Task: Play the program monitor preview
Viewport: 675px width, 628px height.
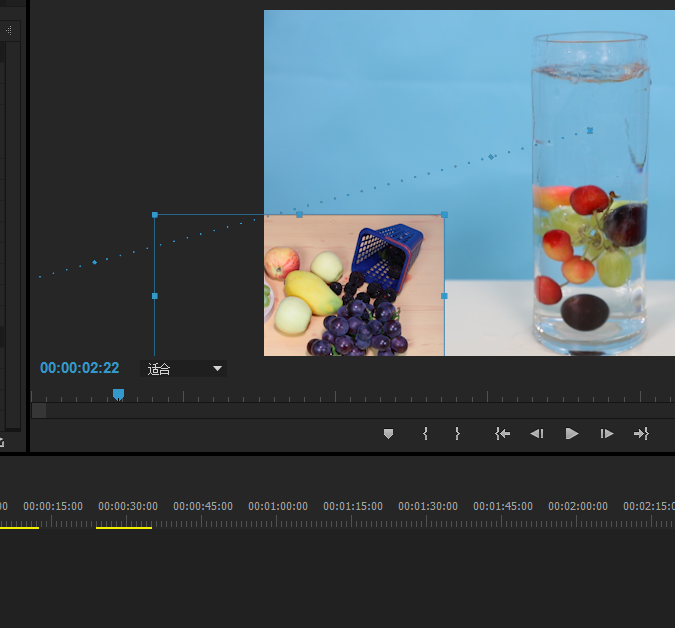Action: click(x=572, y=433)
